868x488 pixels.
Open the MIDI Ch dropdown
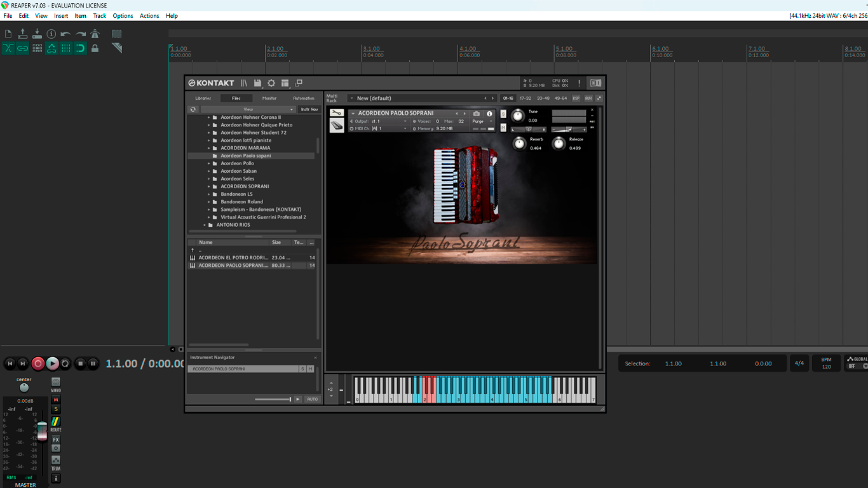379,128
